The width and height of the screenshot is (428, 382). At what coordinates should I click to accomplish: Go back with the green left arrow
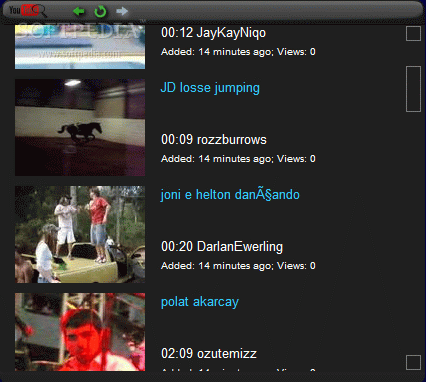[79, 11]
